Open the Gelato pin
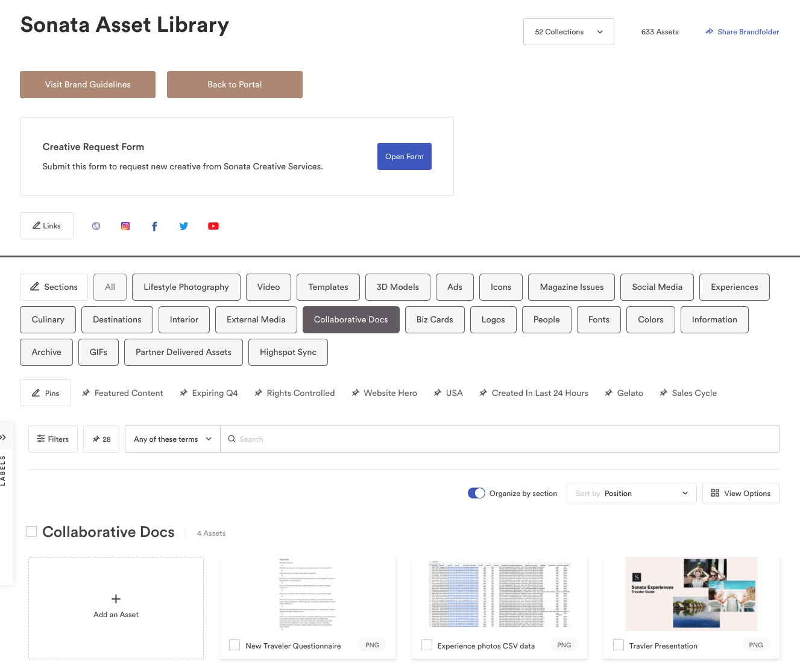 (623, 393)
